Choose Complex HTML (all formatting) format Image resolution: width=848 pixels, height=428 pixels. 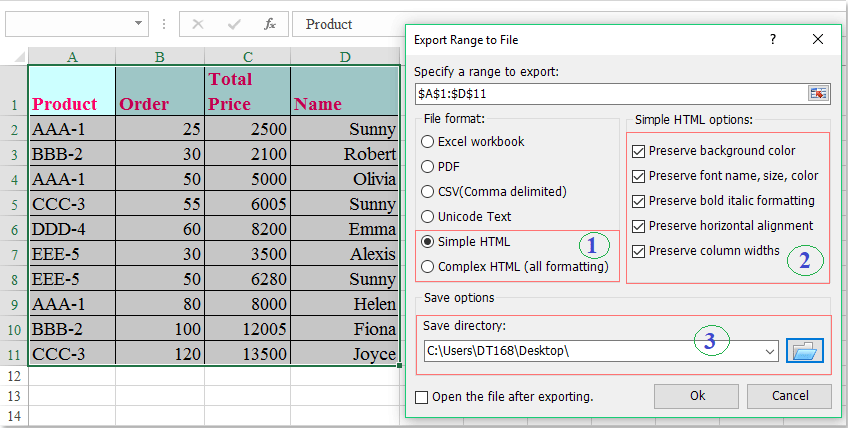click(x=428, y=267)
